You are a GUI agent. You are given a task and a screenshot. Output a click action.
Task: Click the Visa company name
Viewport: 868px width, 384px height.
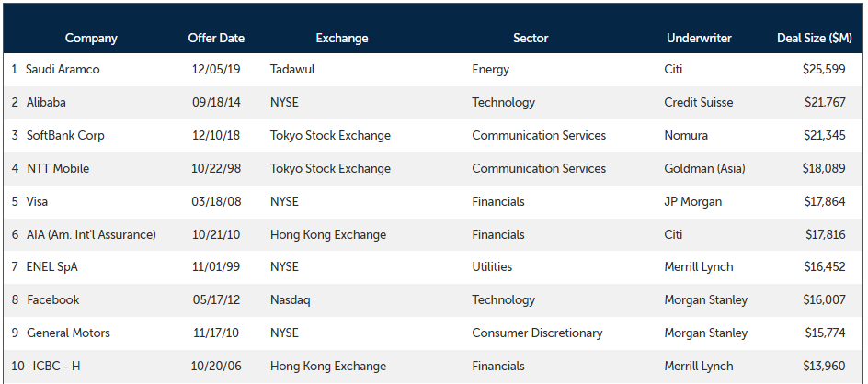[x=37, y=201]
